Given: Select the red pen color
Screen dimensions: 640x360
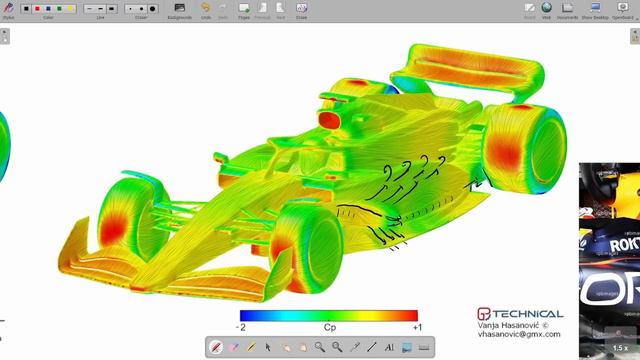Looking at the screenshot, I should 37,9.
